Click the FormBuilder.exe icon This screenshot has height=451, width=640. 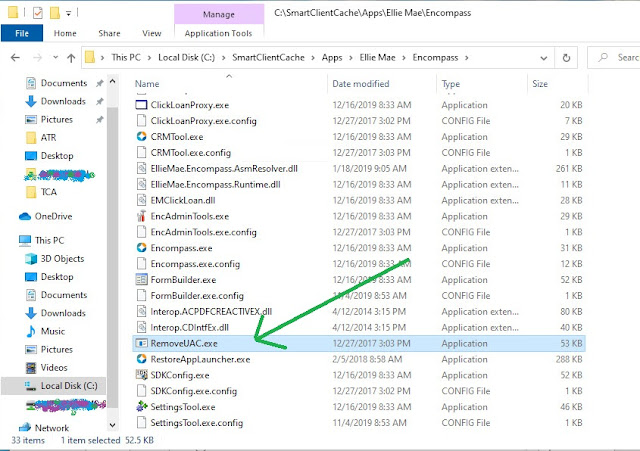pos(141,280)
